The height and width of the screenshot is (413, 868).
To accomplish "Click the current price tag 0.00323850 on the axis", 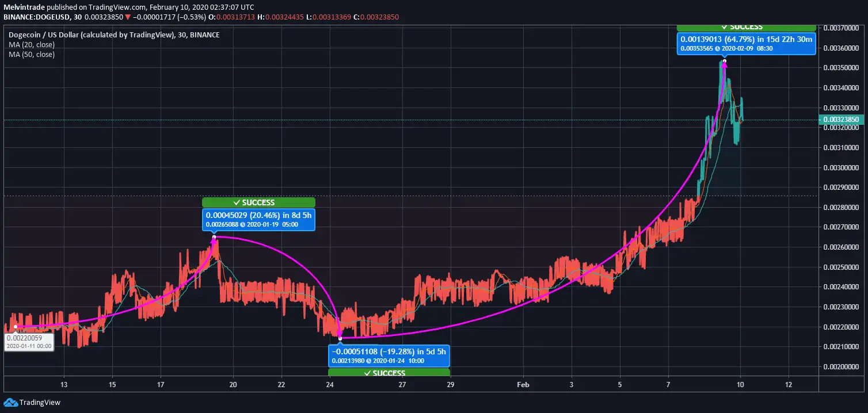I will (x=843, y=120).
